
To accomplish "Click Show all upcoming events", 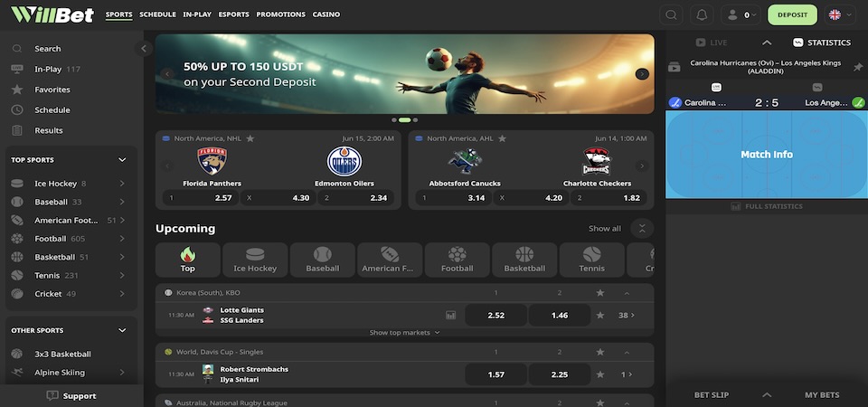I will click(605, 228).
